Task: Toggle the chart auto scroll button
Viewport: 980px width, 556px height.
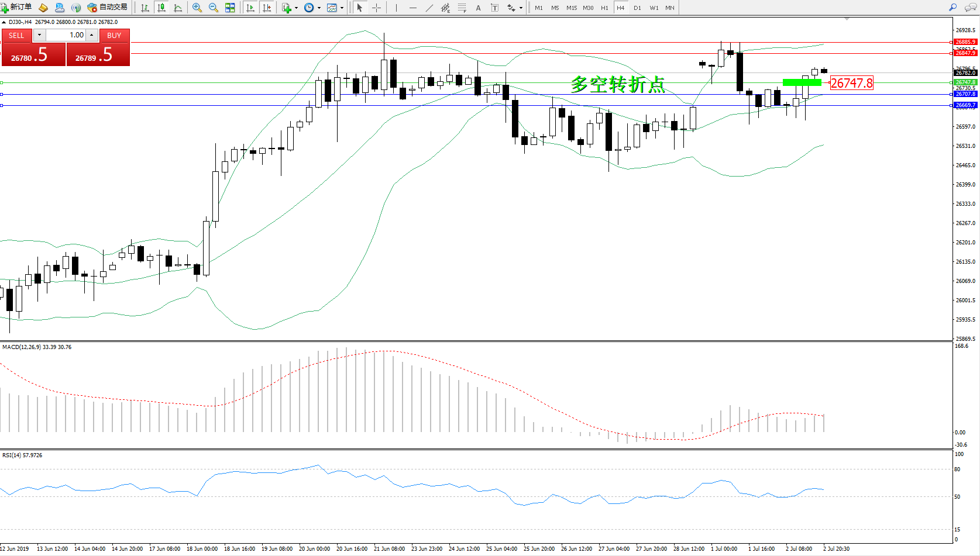Action: tap(250, 8)
